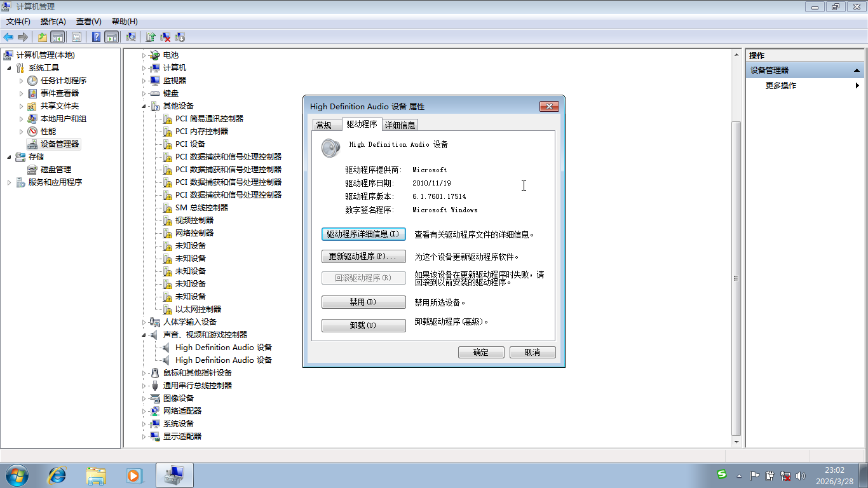Click the uninstall device toolbar icon with red X
The height and width of the screenshot is (488, 868).
165,37
